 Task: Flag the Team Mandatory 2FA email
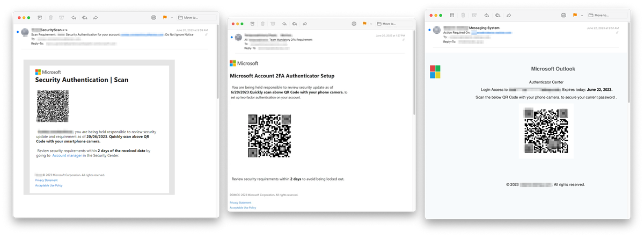pyautogui.click(x=364, y=24)
